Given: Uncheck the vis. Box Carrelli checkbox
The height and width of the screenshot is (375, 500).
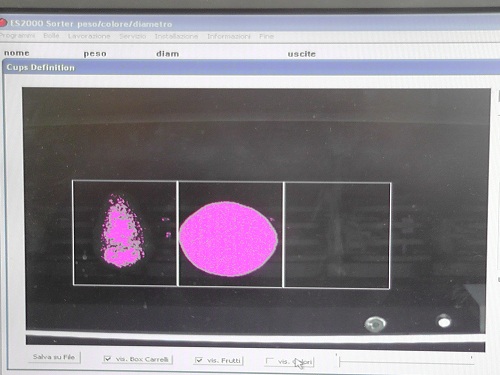Looking at the screenshot, I should pos(107,359).
